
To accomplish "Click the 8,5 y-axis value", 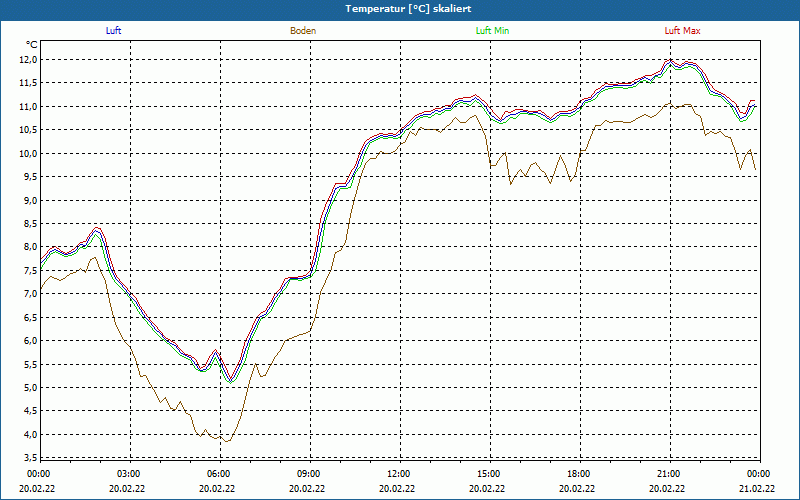I will [x=31, y=223].
